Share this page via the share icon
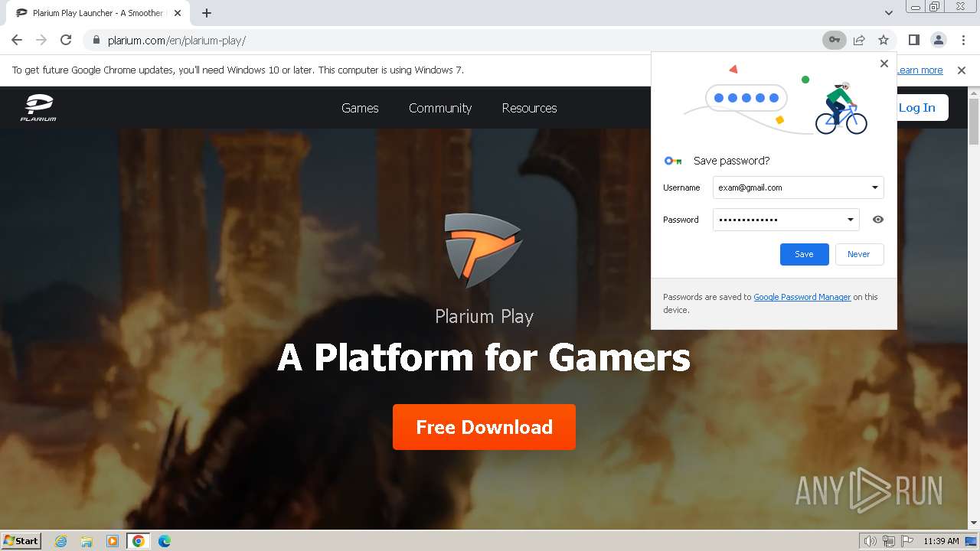 (x=859, y=40)
